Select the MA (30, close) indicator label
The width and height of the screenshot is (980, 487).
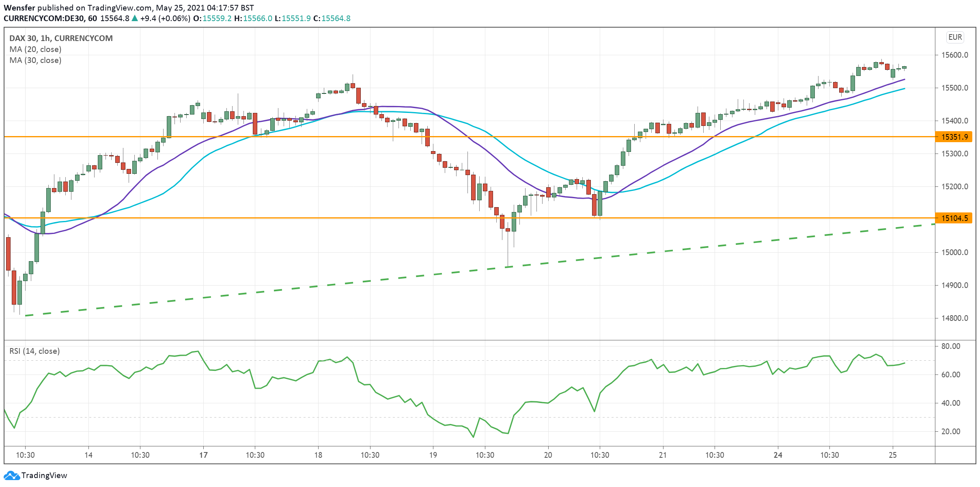coord(35,60)
